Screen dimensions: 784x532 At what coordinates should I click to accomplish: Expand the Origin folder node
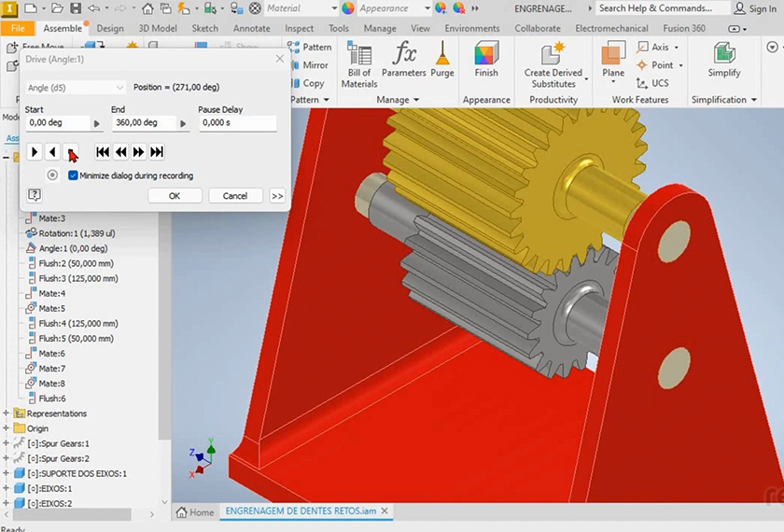click(7, 428)
